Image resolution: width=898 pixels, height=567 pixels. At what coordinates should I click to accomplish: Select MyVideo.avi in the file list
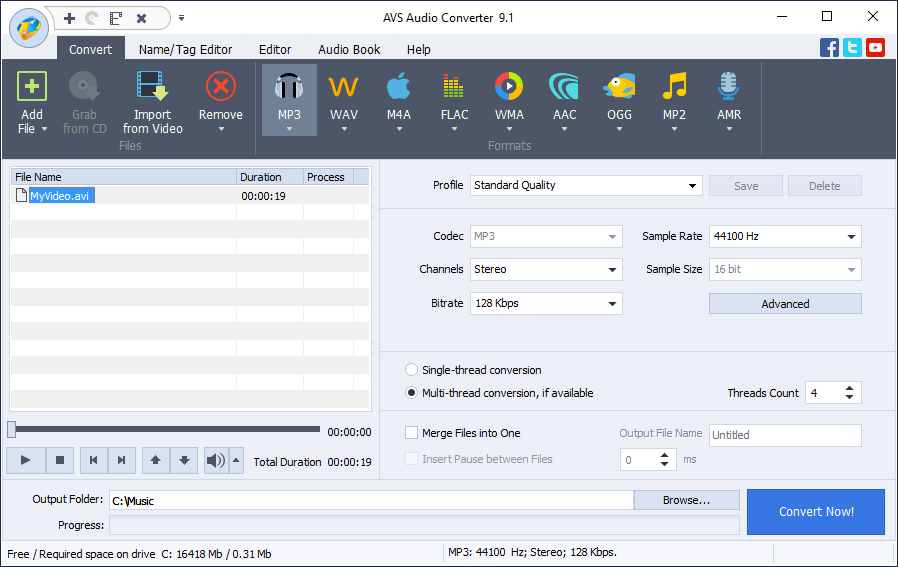60,196
